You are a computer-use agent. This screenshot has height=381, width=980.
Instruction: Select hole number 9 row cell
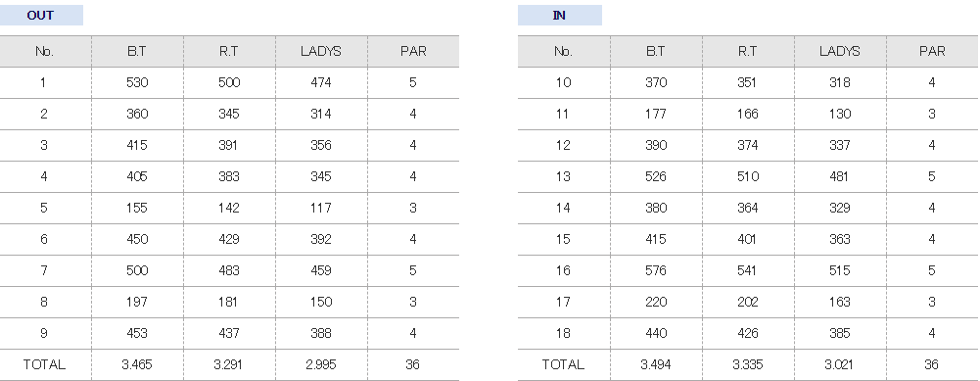pyautogui.click(x=43, y=333)
